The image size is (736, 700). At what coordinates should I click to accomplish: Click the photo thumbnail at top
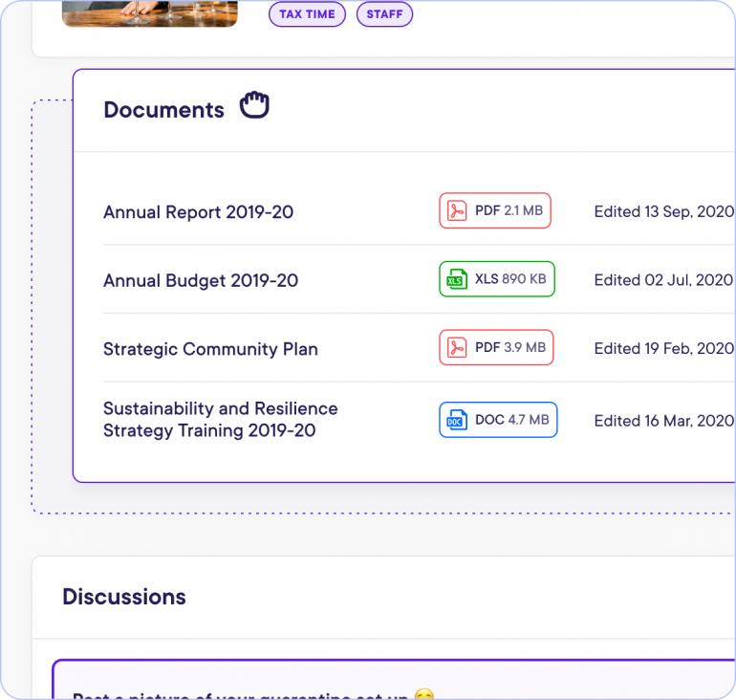tap(150, 13)
